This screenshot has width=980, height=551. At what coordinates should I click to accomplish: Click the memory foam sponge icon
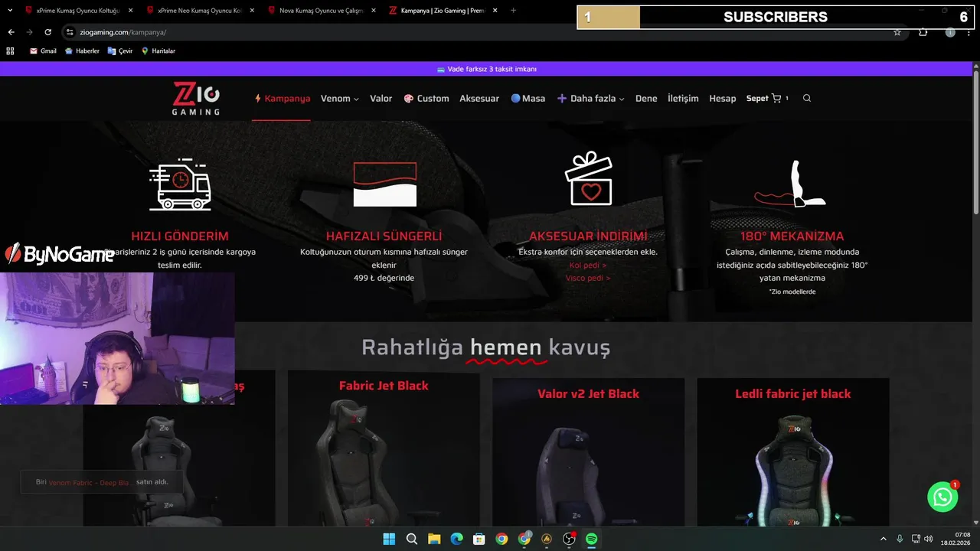point(384,184)
